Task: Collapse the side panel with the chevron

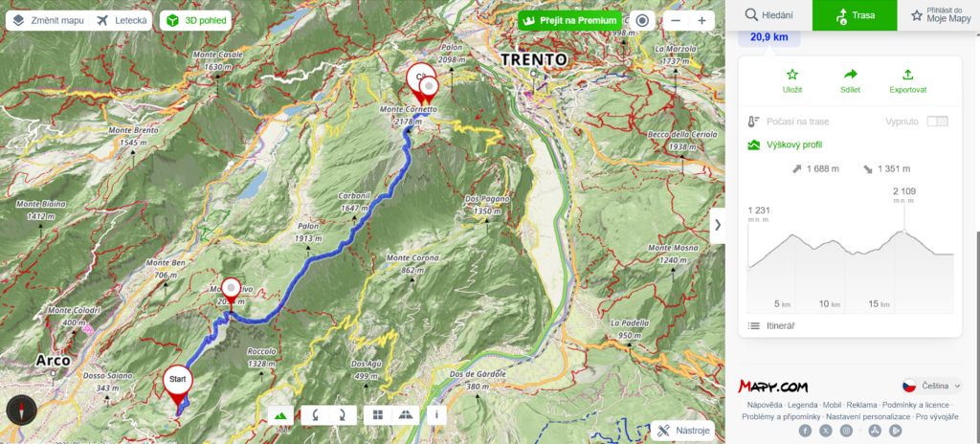Action: [x=718, y=225]
